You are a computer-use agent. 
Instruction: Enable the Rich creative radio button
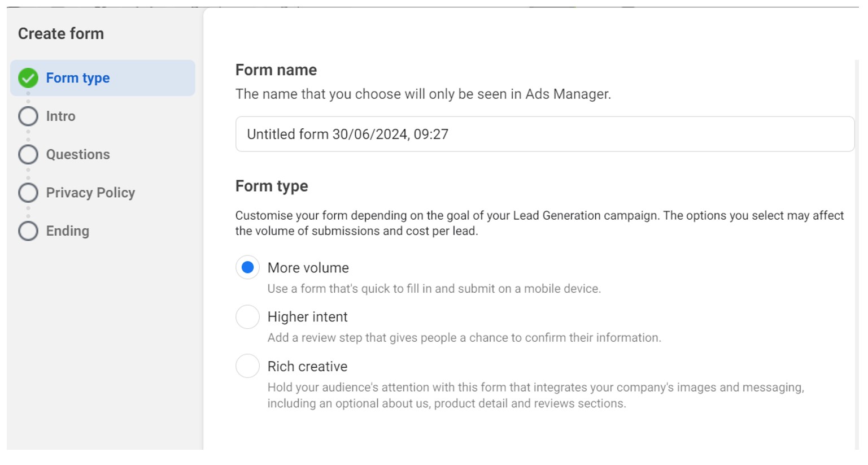[x=247, y=366]
